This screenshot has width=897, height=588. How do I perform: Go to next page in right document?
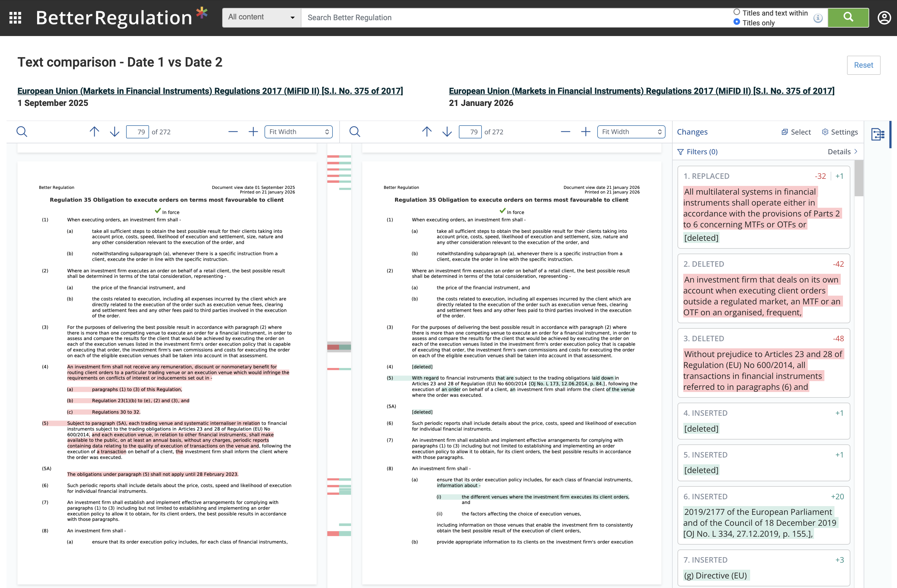(447, 132)
